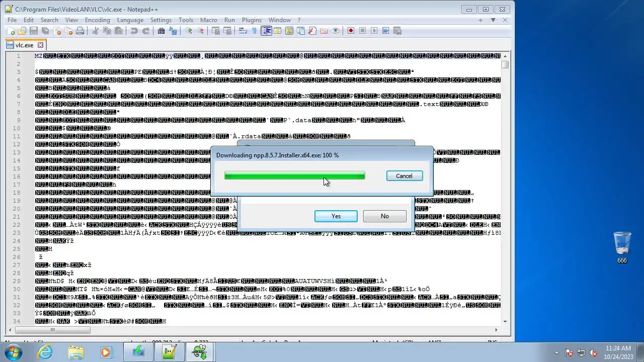644x362 pixels.
Task: Toggle the Document Map panel icon
Action: click(x=289, y=31)
